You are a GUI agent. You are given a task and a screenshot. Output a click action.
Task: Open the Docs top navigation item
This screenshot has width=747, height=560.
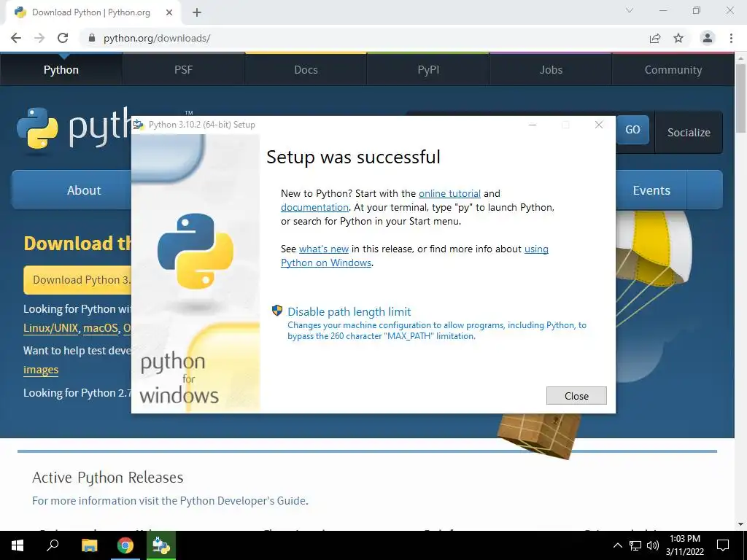pyautogui.click(x=306, y=69)
